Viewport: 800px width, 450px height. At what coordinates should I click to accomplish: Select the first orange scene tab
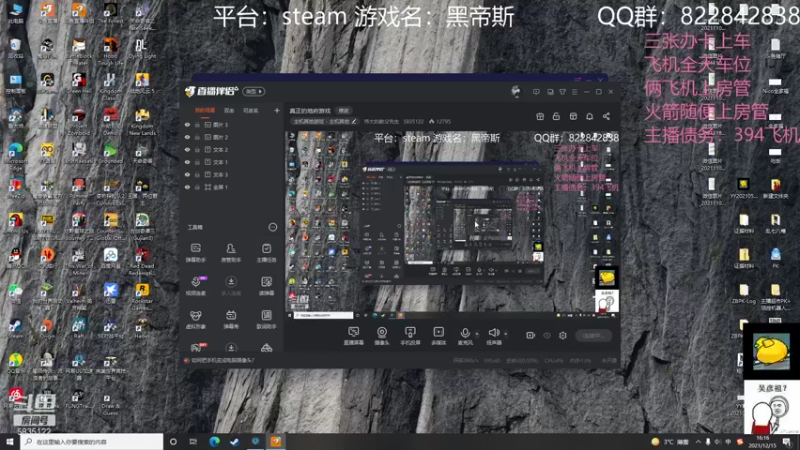point(205,110)
